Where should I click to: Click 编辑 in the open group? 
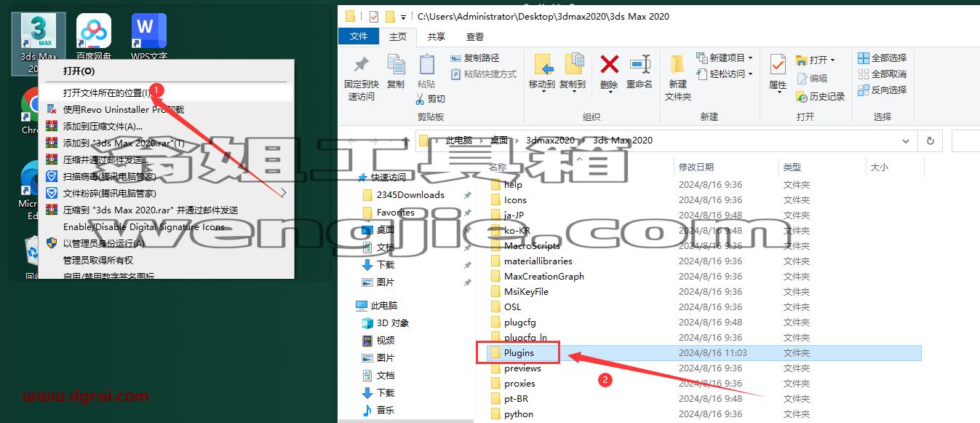click(x=813, y=78)
